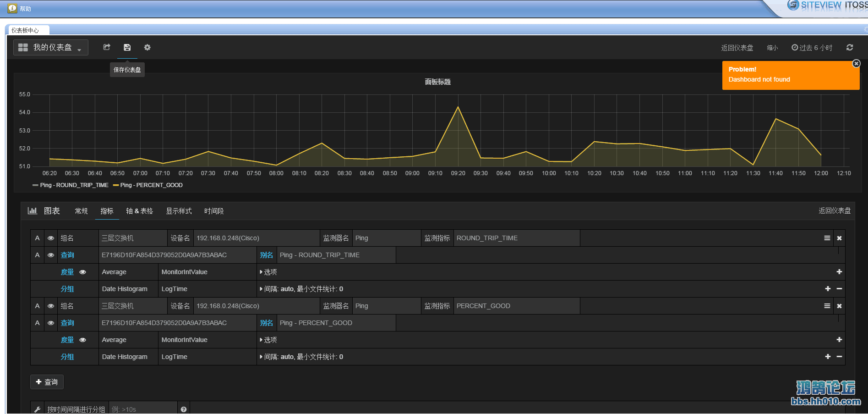Click the A letter toggle on ROUND_TRIP_TIME 查询 row

[x=38, y=255]
